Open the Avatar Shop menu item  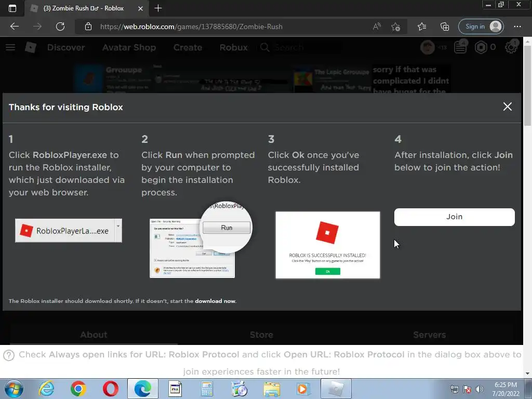pos(129,47)
